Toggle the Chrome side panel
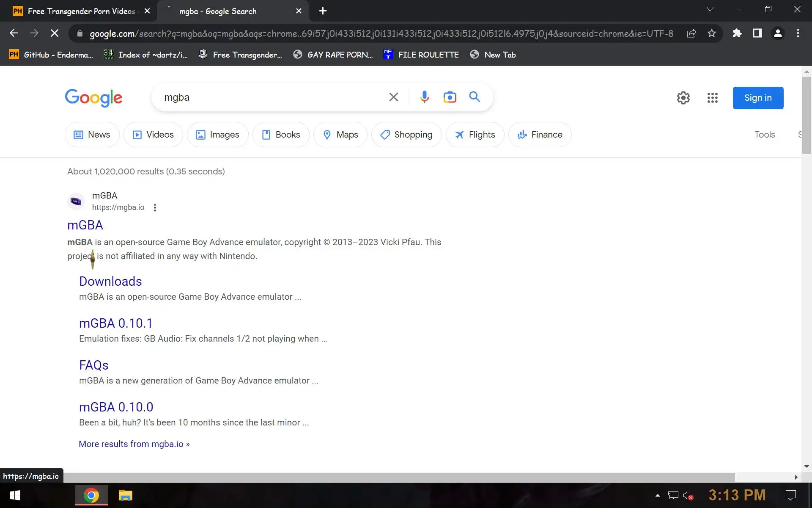This screenshot has width=812, height=508. click(757, 33)
